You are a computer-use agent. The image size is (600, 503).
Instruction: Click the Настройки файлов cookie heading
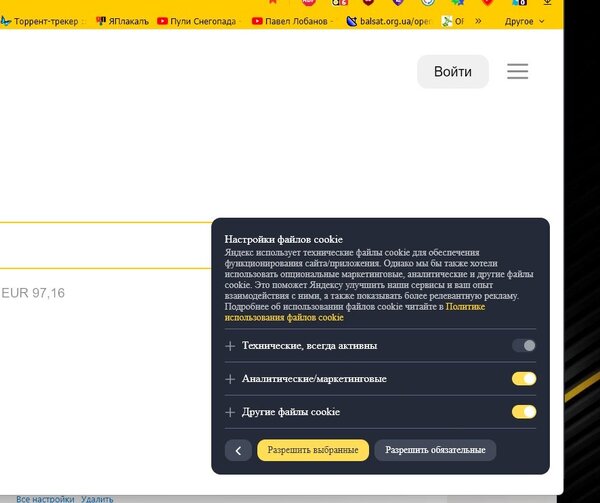coord(284,239)
